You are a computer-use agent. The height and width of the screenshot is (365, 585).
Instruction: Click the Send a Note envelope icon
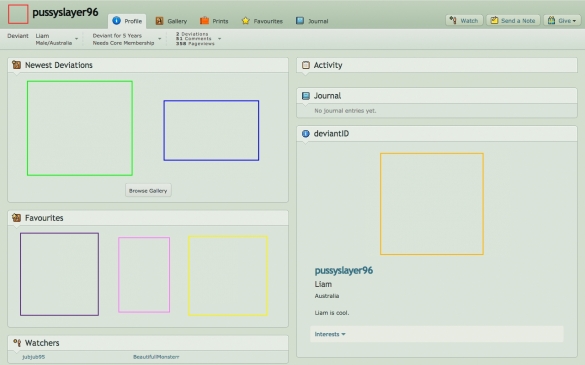tap(494, 20)
